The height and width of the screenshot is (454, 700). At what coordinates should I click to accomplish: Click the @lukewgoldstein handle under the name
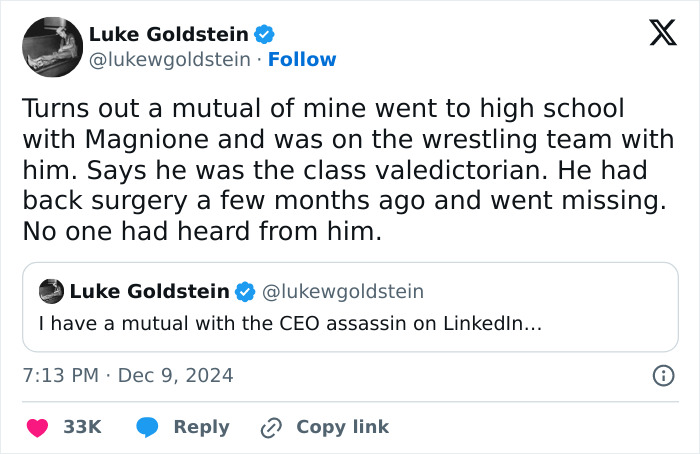tap(169, 60)
